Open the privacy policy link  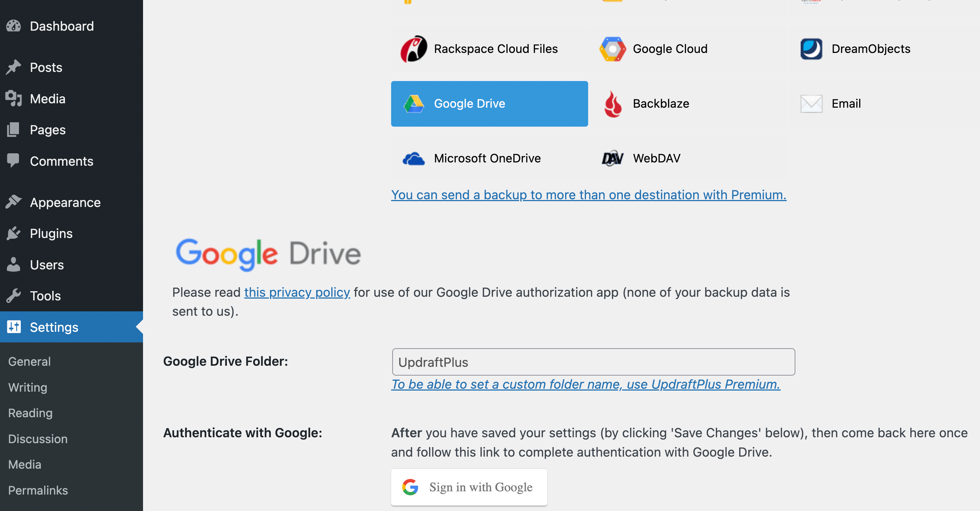point(297,292)
